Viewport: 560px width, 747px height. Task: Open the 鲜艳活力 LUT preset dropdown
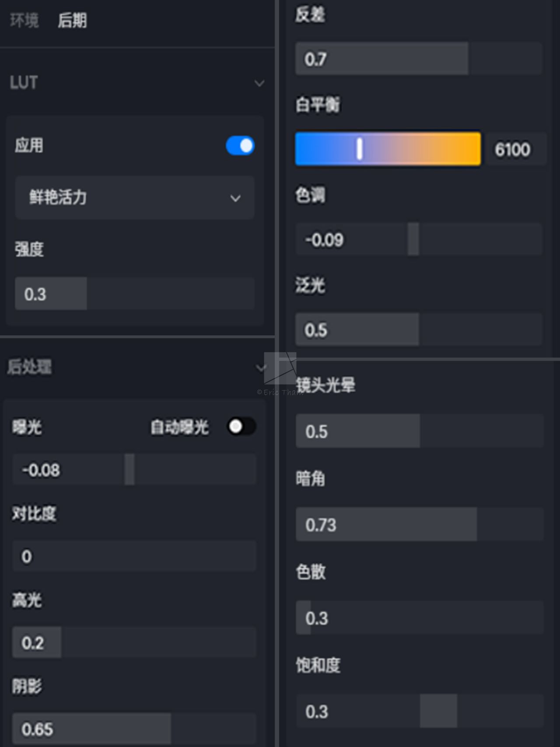[x=135, y=198]
